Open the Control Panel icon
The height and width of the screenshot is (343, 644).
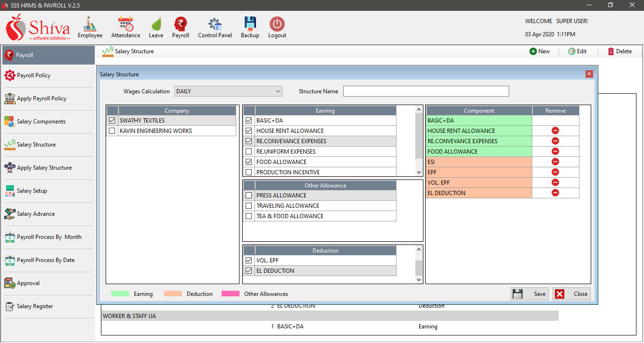point(215,24)
